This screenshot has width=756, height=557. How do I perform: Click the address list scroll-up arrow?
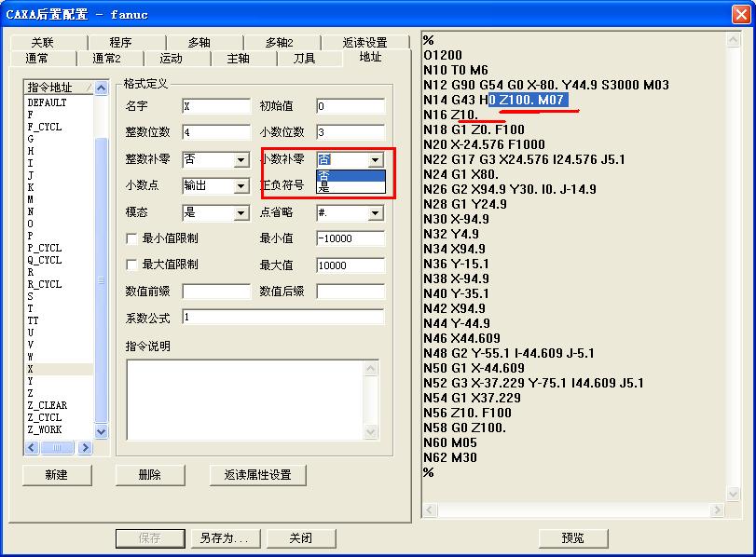point(102,88)
